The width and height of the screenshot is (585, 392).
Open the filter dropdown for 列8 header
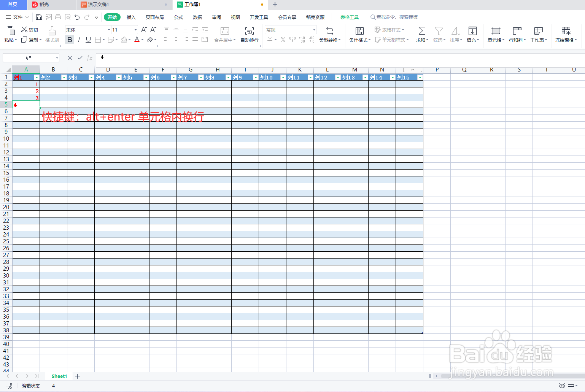[228, 78]
